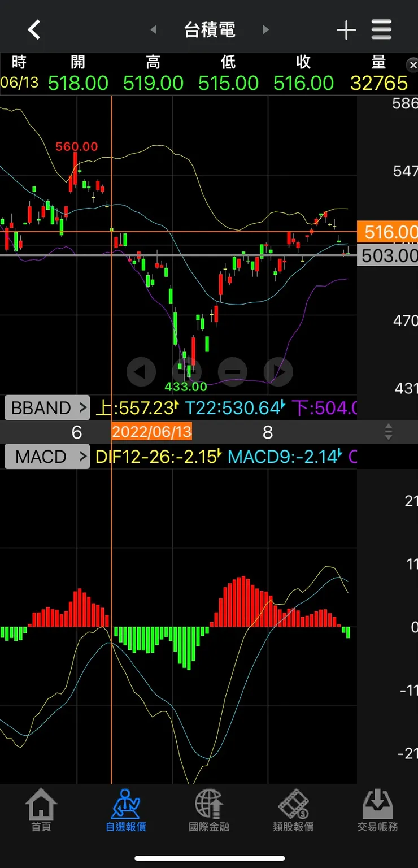Tap the 台積電 stock title
418x868 pixels.
210,30
